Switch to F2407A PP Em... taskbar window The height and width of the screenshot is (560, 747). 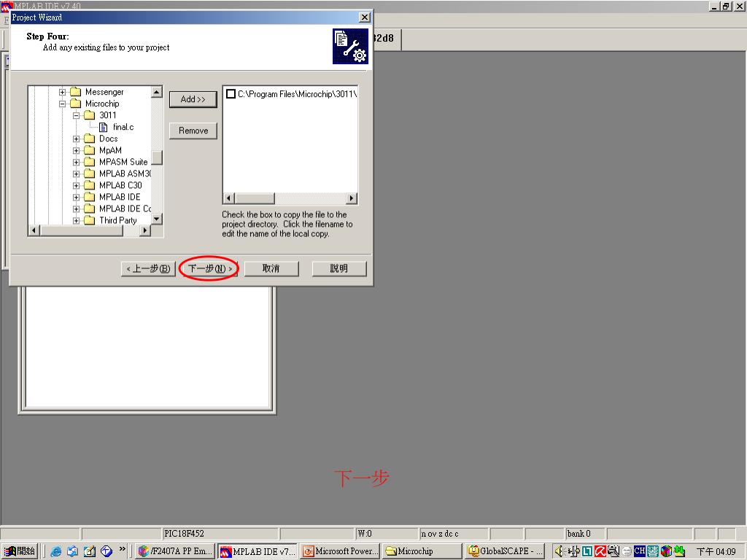pyautogui.click(x=175, y=551)
